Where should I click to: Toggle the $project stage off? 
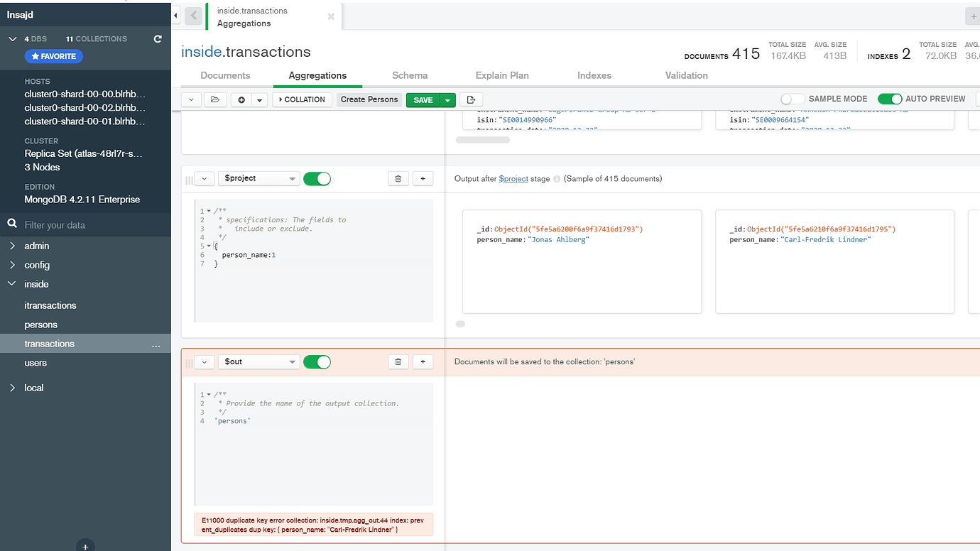pos(317,179)
